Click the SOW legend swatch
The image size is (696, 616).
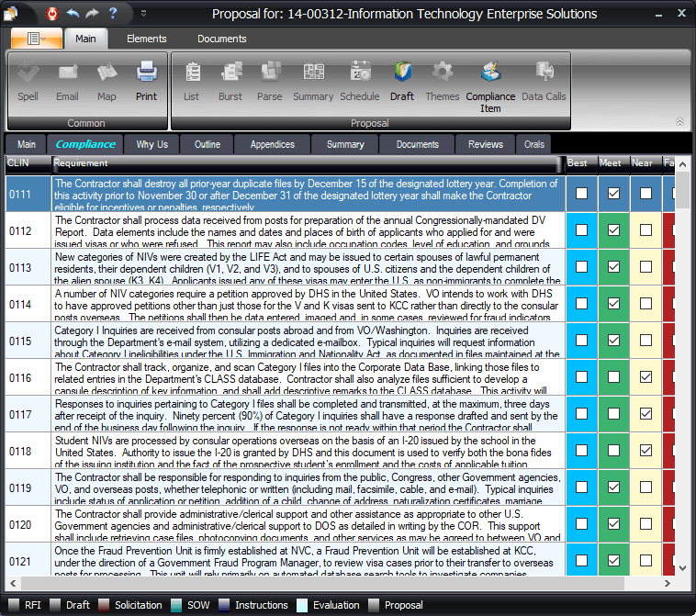tap(176, 605)
